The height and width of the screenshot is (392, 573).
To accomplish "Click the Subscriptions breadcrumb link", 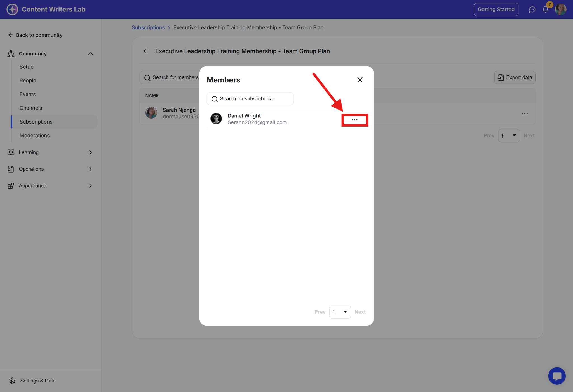I will pos(148,27).
